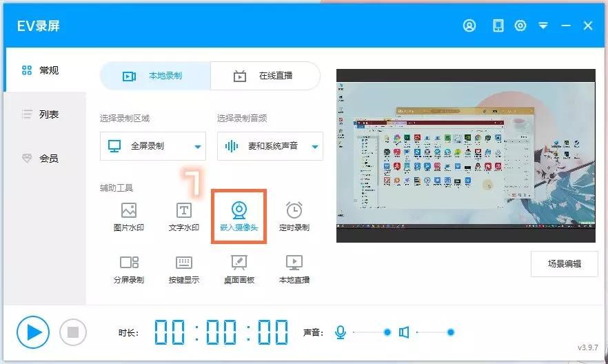Expand the 全屏录制 region dropdown
This screenshot has height=364, width=608.
tap(153, 146)
